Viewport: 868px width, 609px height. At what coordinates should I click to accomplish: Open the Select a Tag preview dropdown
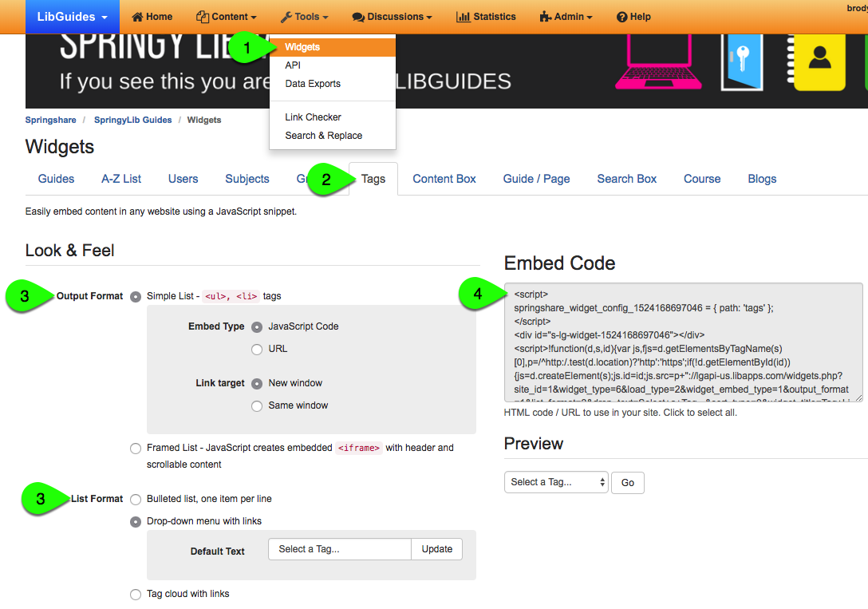555,482
